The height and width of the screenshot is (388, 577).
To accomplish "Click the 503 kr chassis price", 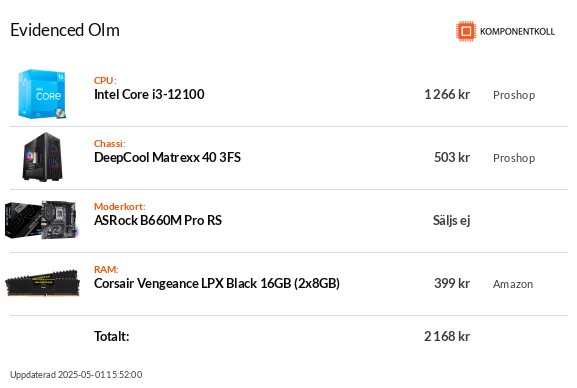I will 452,157.
